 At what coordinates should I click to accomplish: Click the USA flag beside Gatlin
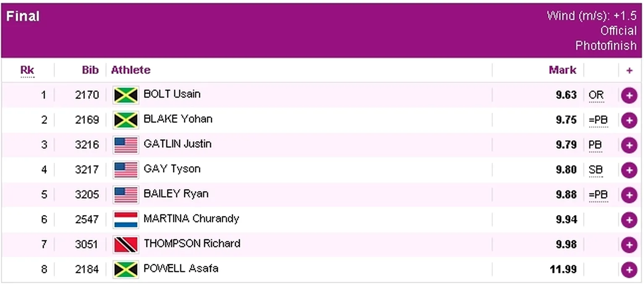[x=126, y=145]
